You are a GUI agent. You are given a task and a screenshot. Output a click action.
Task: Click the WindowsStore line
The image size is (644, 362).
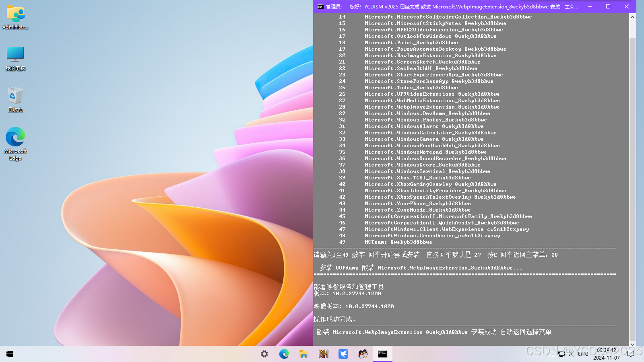pyautogui.click(x=409, y=165)
